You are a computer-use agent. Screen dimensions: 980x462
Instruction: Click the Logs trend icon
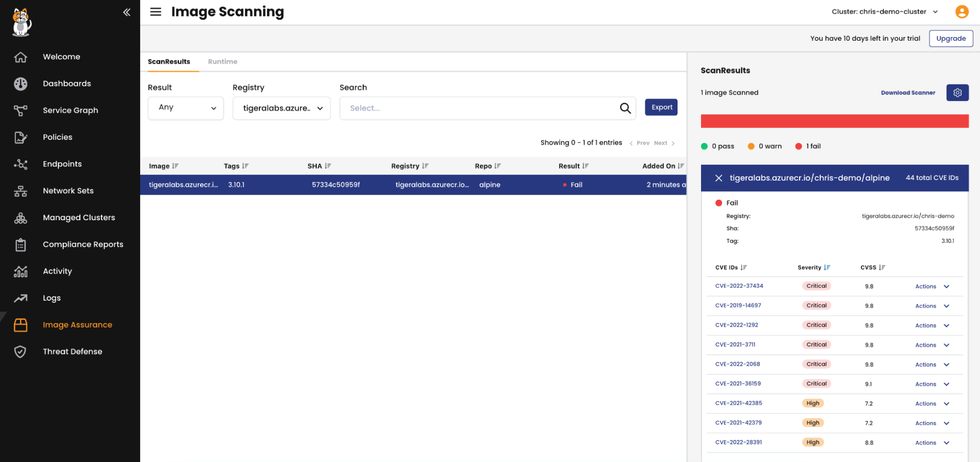click(21, 298)
